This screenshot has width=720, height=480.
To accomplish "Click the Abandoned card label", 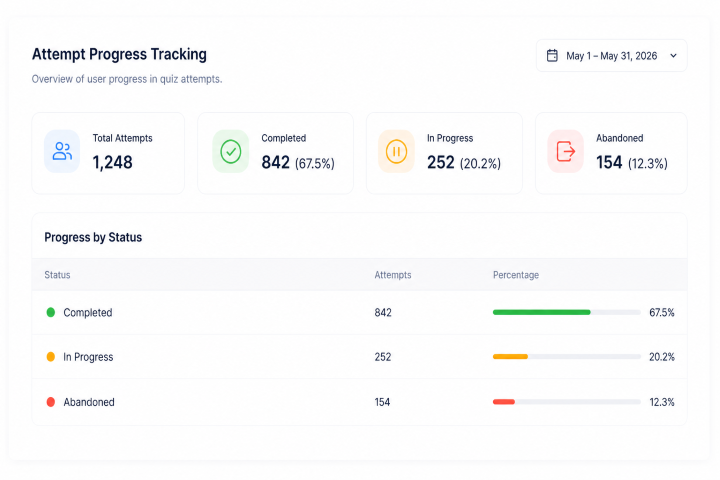I will coord(619,138).
